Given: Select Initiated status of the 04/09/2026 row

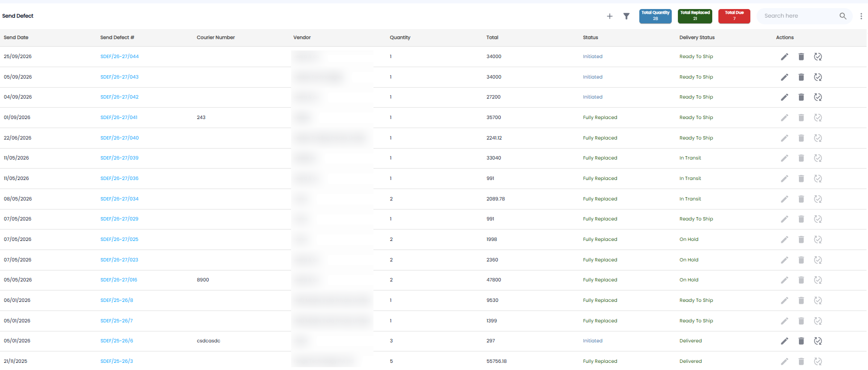Looking at the screenshot, I should coord(593,97).
